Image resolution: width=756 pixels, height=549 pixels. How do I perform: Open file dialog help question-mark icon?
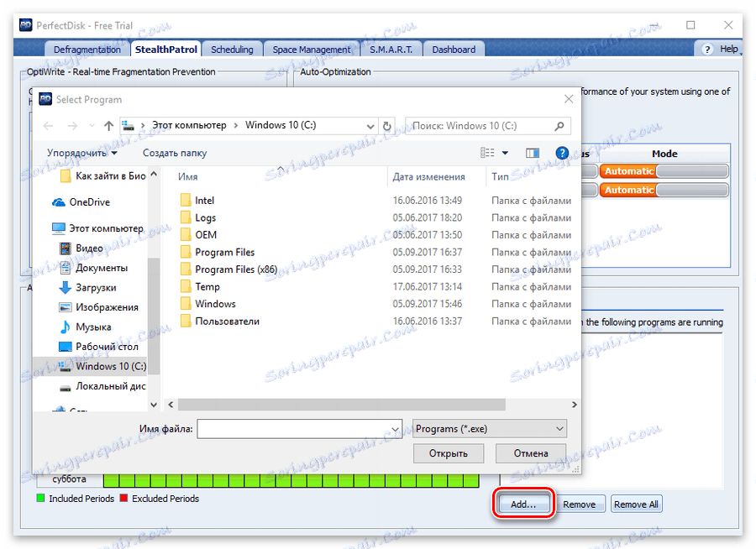tap(562, 153)
